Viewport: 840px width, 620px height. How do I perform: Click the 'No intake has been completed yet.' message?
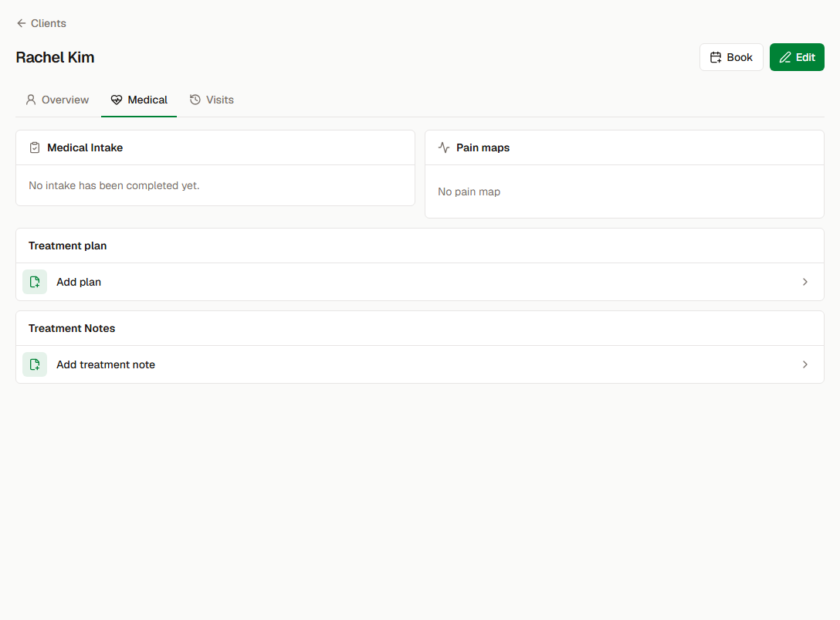pyautogui.click(x=114, y=185)
